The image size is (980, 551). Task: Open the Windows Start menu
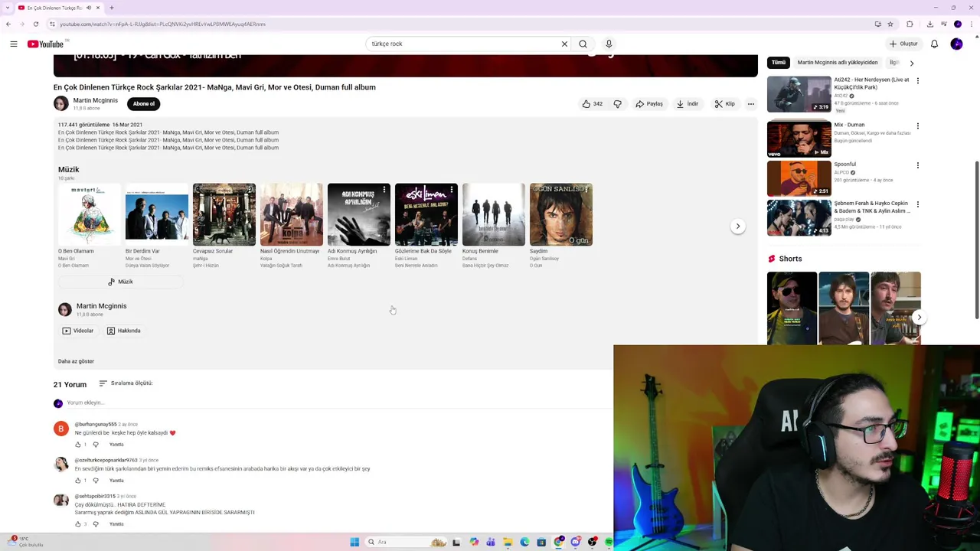point(354,542)
